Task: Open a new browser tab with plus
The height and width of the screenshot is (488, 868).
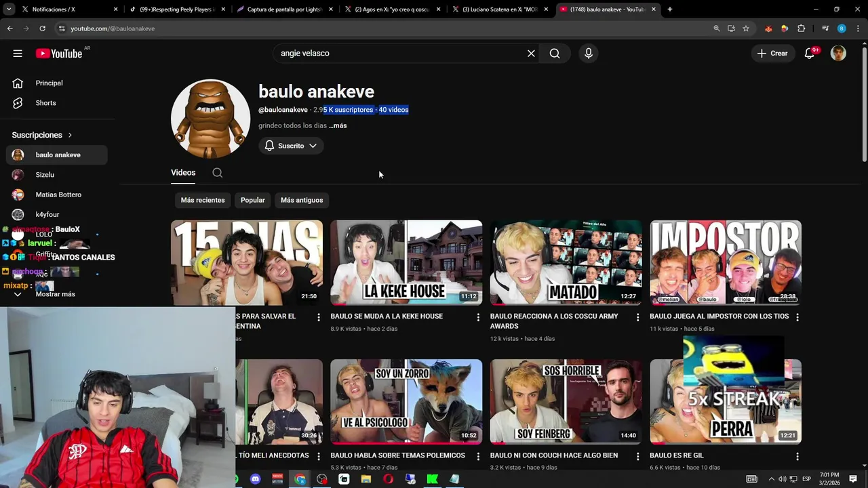Action: click(x=670, y=9)
